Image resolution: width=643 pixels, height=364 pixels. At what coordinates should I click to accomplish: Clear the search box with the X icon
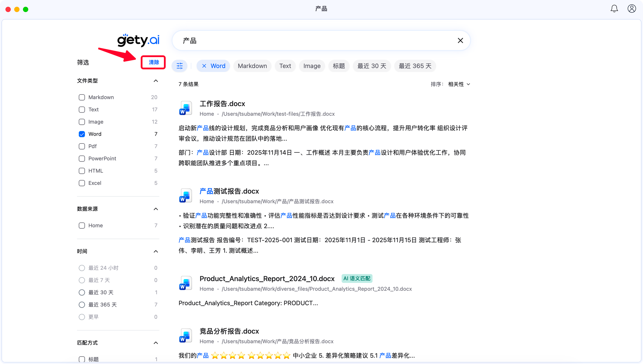click(460, 40)
